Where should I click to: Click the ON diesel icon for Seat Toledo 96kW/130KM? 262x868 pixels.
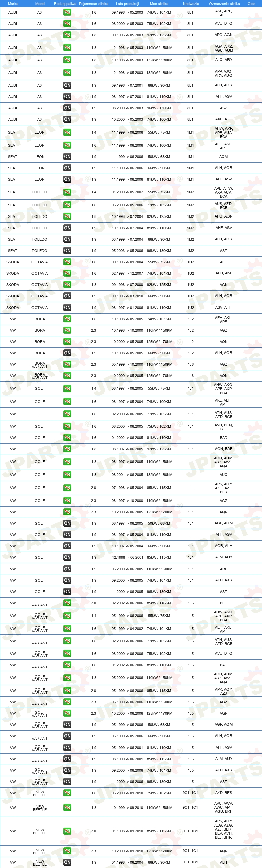(x=67, y=251)
